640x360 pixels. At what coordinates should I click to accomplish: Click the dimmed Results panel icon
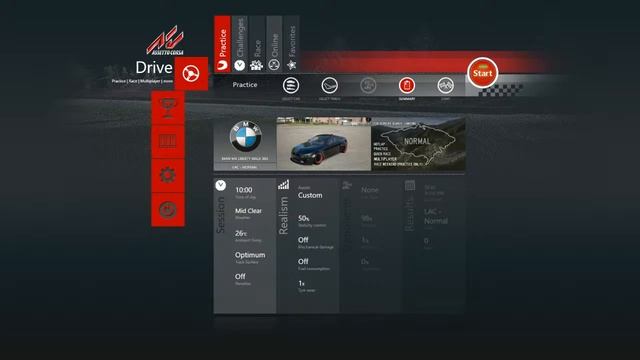point(410,185)
